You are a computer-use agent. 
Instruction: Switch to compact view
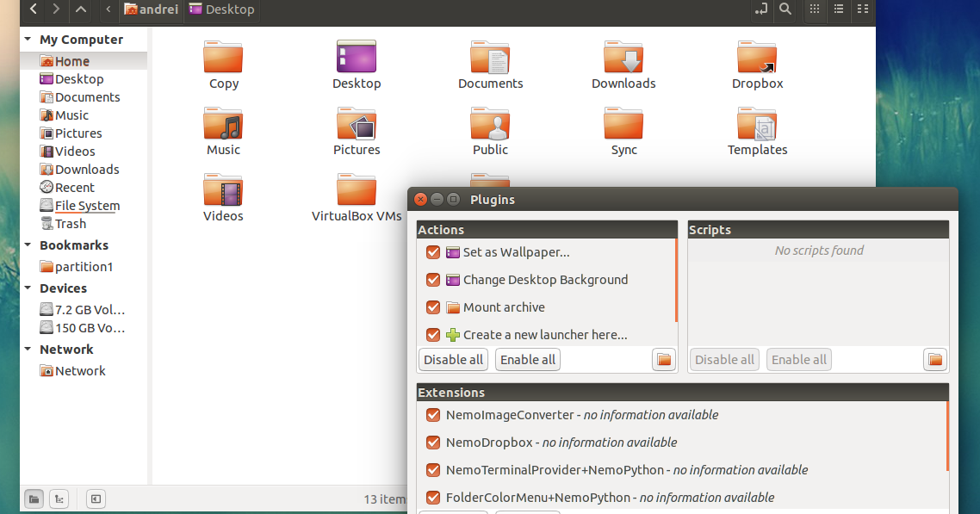click(863, 11)
